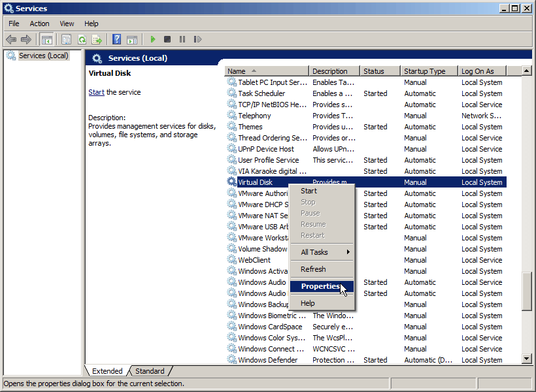Open the View menu in menu bar
Image resolution: width=536 pixels, height=392 pixels.
point(67,24)
